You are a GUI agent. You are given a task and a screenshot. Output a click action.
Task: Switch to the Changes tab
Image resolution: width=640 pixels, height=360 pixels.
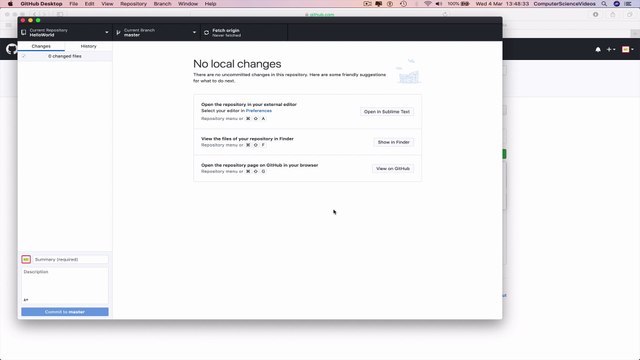(x=41, y=46)
